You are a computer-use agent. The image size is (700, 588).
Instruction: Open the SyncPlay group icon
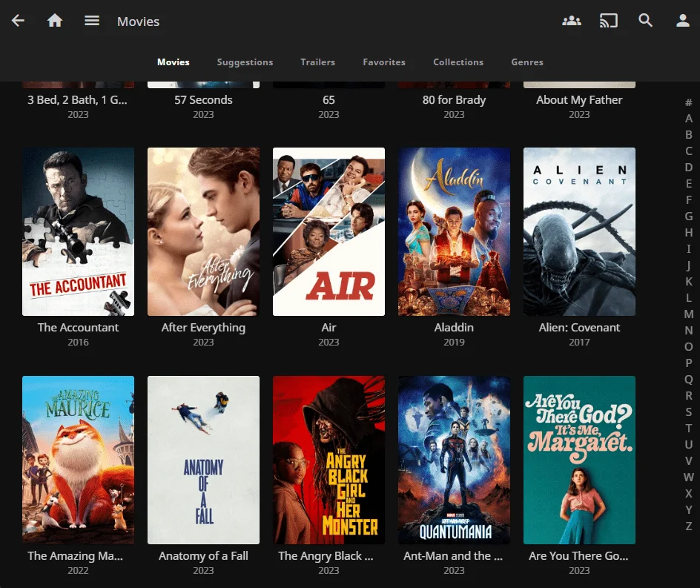tap(572, 21)
